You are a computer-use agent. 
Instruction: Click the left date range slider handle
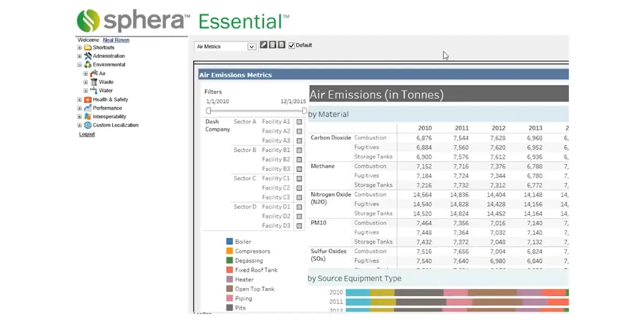(208, 111)
